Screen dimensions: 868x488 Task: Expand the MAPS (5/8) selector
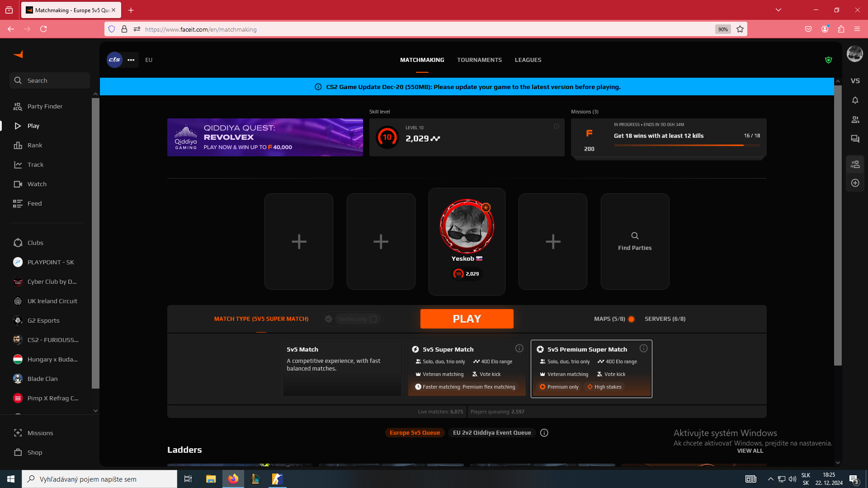(x=609, y=319)
